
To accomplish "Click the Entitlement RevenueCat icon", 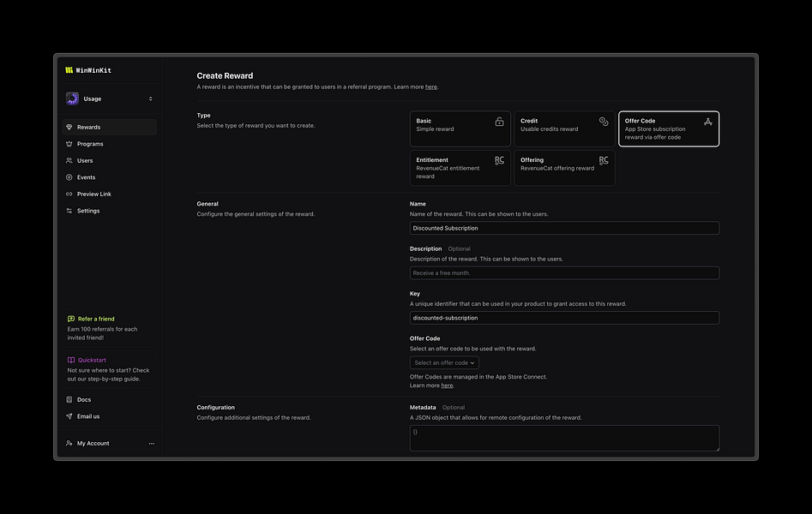I will (499, 160).
